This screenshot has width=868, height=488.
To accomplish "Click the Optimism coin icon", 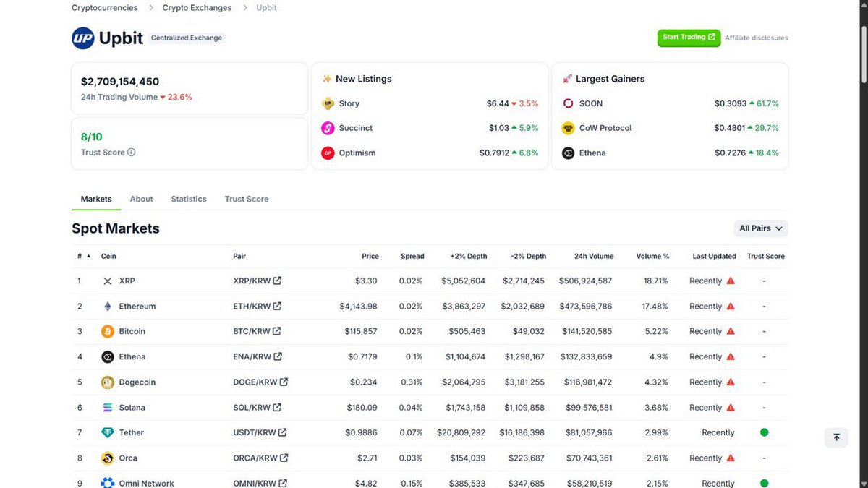I will [x=328, y=153].
